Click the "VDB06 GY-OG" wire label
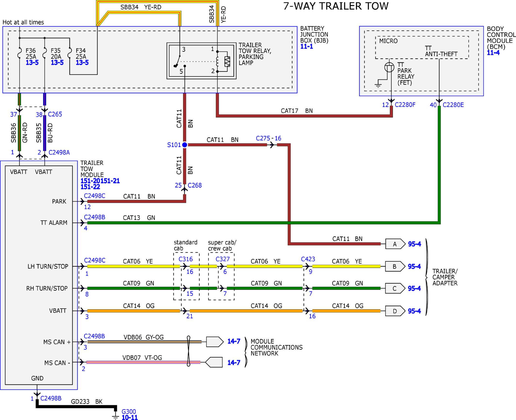Image resolution: width=516 pixels, height=420 pixels. pos(144,337)
